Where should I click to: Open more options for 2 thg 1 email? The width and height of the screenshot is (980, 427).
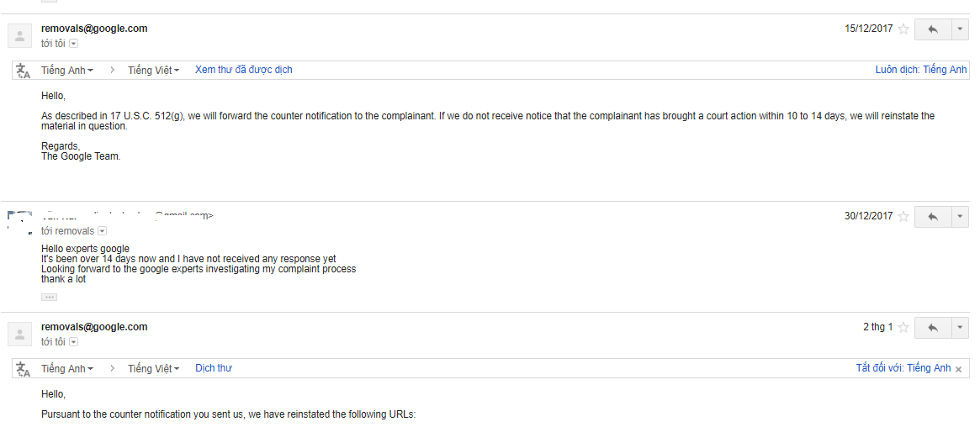coord(960,327)
